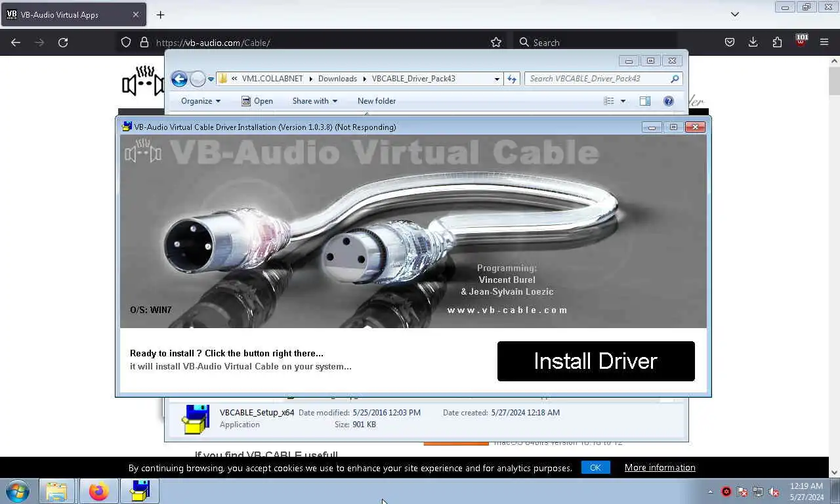This screenshot has height=504, width=840.
Task: Change view icon in Explorer
Action: point(609,101)
